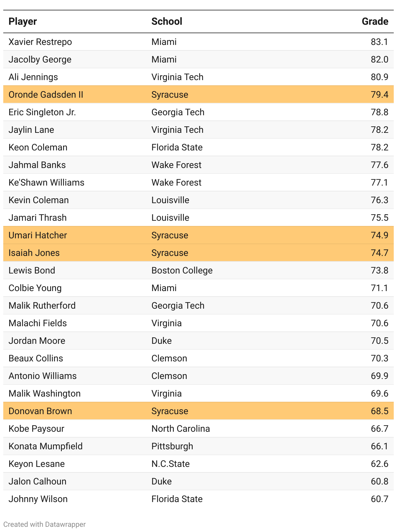The width and height of the screenshot is (397, 532).
Task: Select Eric Singleton Jr. in the table
Action: click(x=42, y=112)
